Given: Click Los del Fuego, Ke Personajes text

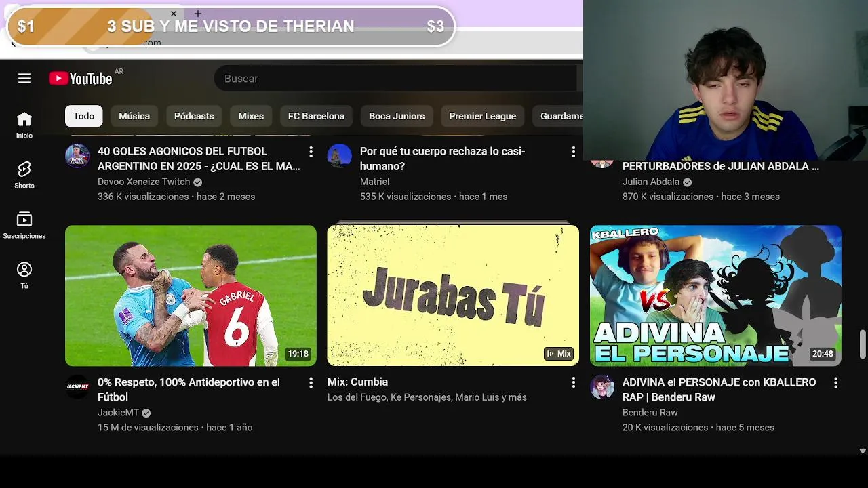Looking at the screenshot, I should coord(427,397).
